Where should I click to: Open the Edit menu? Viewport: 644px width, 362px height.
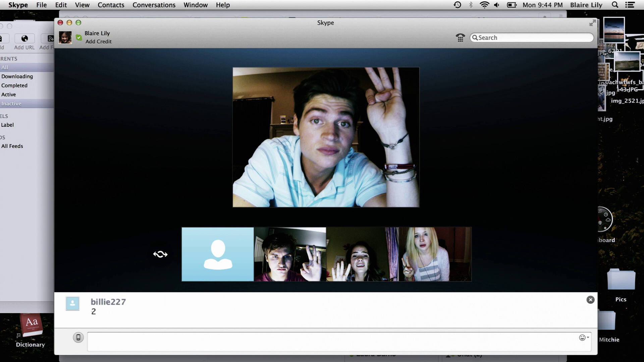(61, 5)
